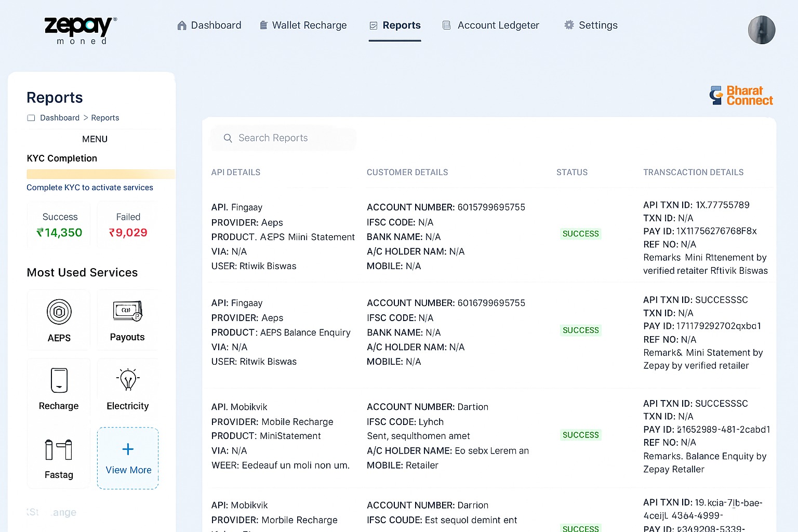Open the Wallet Recharge tab
Viewport: 798px width, 532px height.
tap(303, 25)
